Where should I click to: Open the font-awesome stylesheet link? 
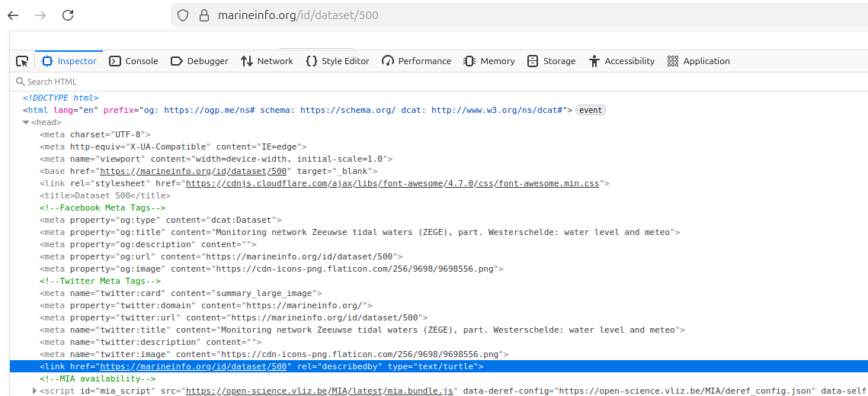[392, 183]
